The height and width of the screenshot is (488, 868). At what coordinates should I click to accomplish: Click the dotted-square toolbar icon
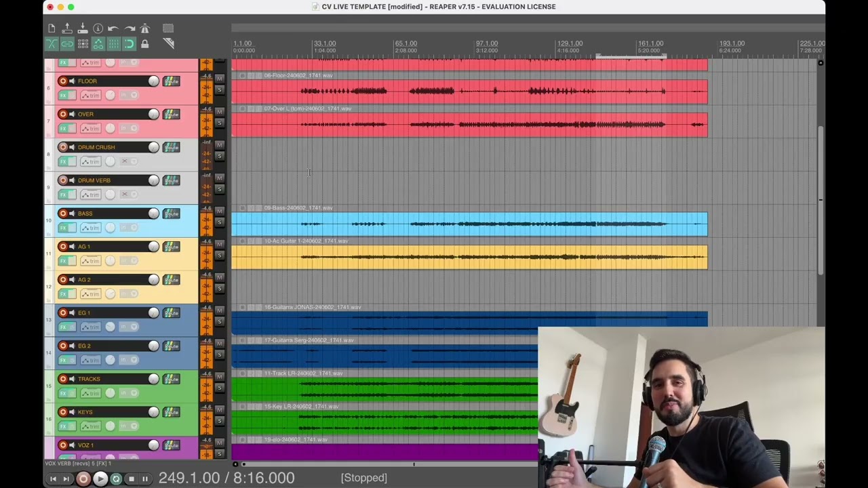(x=168, y=28)
